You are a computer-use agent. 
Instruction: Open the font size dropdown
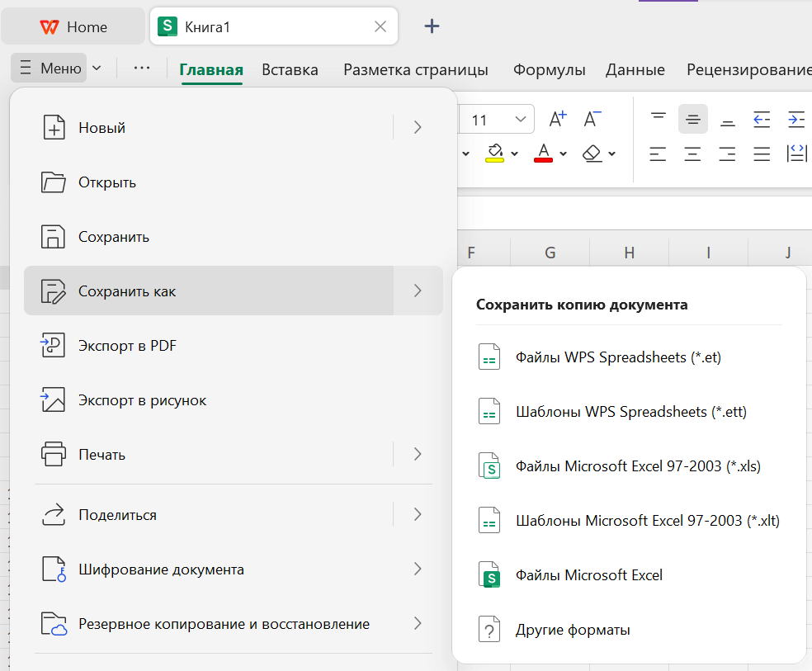pos(521,120)
